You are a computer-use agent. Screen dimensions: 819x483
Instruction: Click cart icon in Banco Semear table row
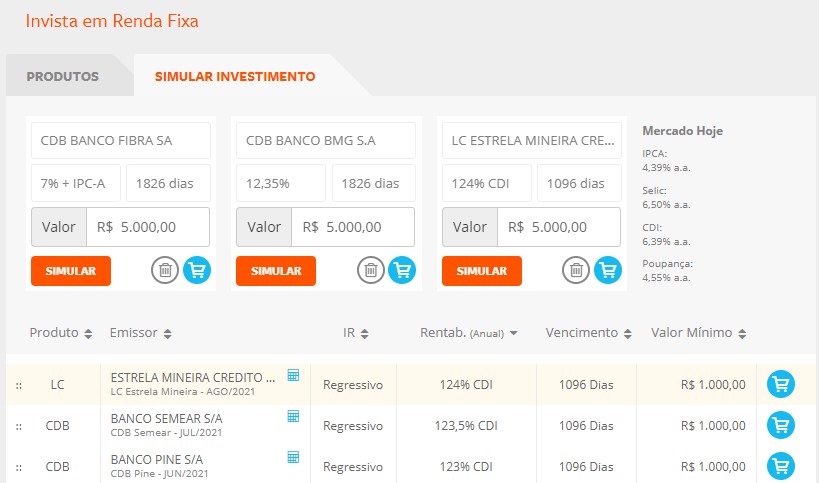click(780, 425)
